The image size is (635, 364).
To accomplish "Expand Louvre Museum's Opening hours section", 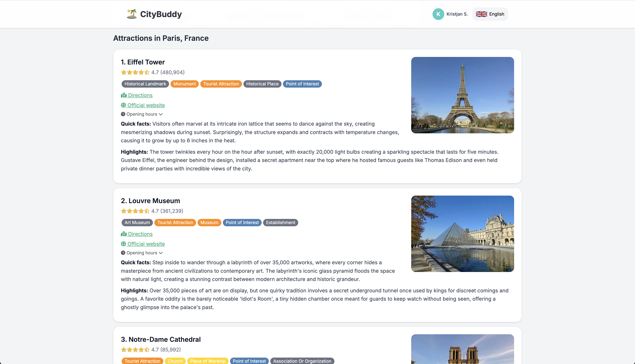I will pos(142,253).
